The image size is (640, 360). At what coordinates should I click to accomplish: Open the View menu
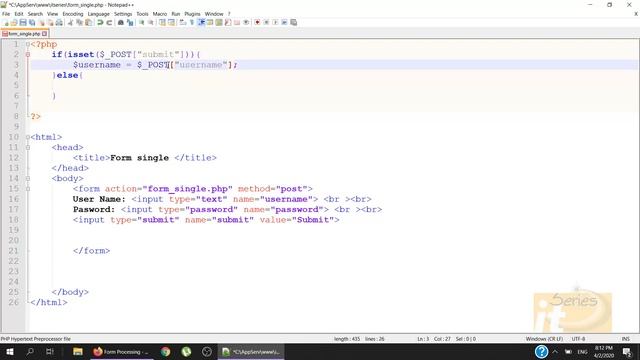click(x=52, y=14)
